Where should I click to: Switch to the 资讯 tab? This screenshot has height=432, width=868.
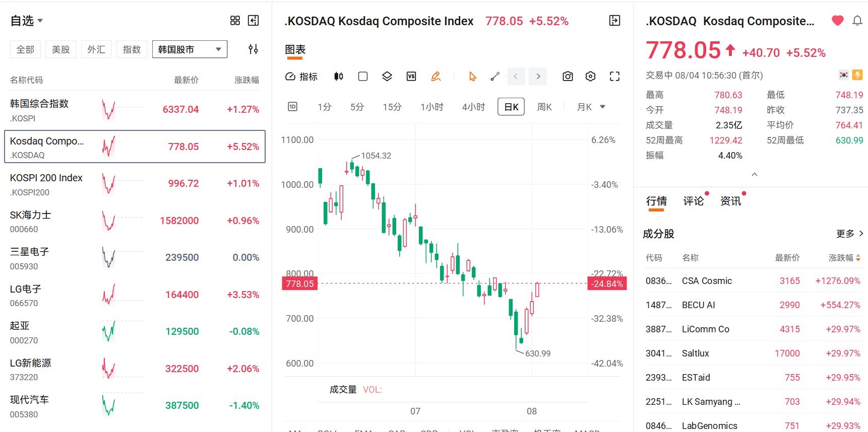click(x=730, y=201)
